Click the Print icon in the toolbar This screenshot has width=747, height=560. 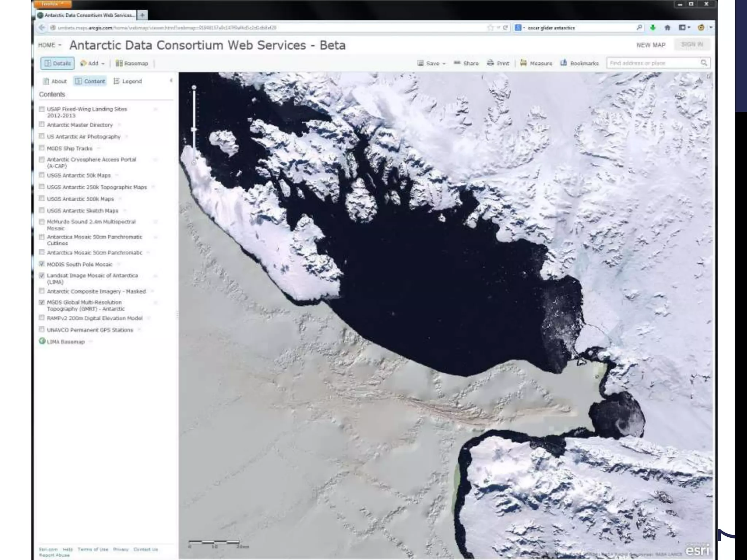491,63
